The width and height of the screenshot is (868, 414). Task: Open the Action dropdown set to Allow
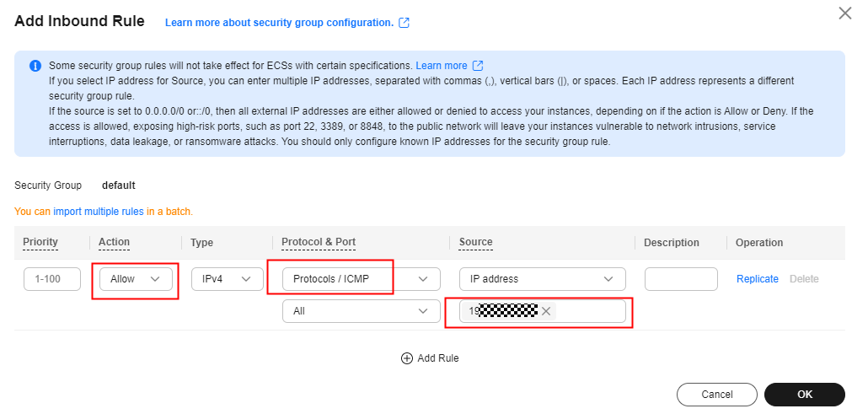tap(136, 279)
